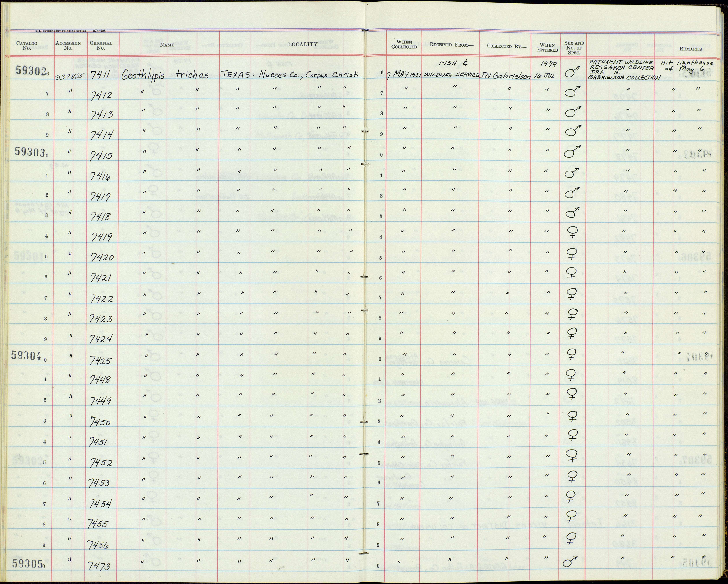Viewport: 728px width, 584px height.
Task: Click the 'Locality' column header
Action: [303, 44]
